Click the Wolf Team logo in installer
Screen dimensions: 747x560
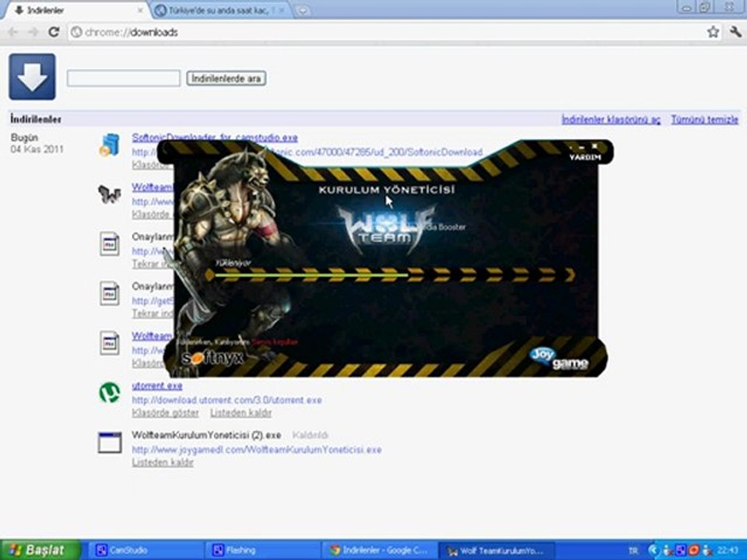tap(386, 229)
